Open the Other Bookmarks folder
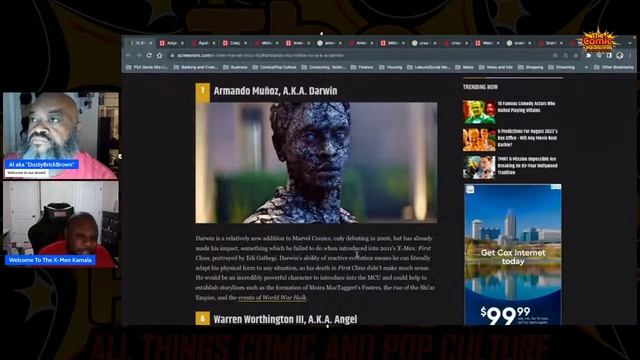The image size is (640, 360). (613, 67)
